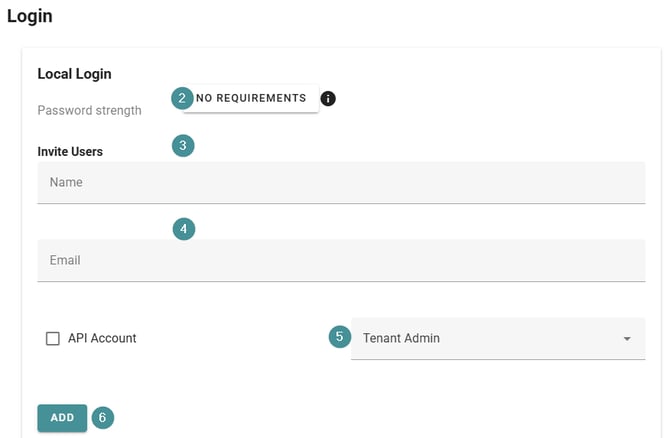Click the Password strength label
Image resolution: width=670 pixels, height=438 pixels.
89,110
